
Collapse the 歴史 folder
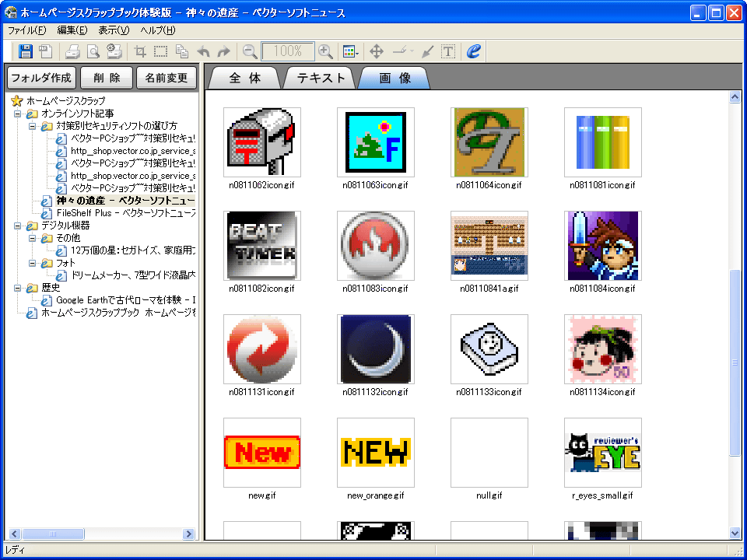(x=18, y=288)
